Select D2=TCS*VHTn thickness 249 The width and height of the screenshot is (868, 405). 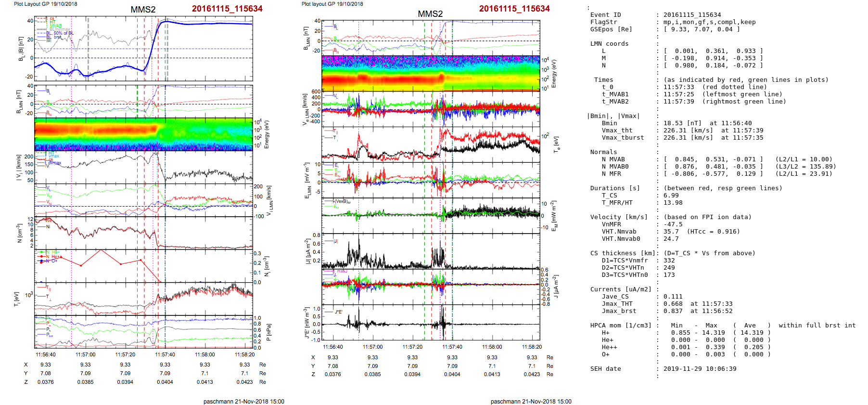[638, 268]
